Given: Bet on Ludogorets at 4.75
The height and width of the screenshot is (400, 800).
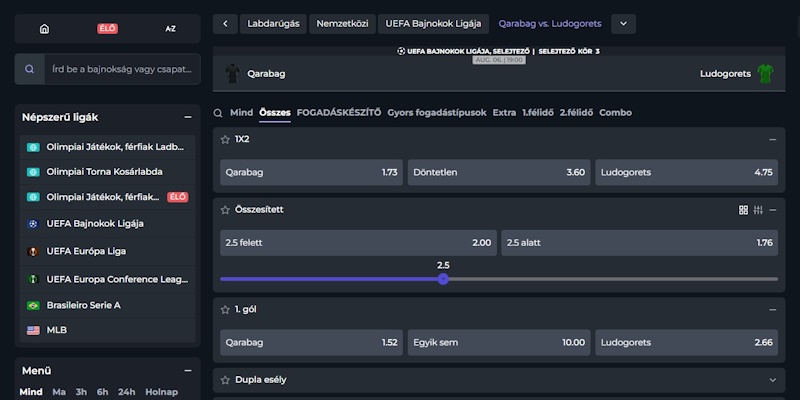Looking at the screenshot, I should click(x=687, y=172).
